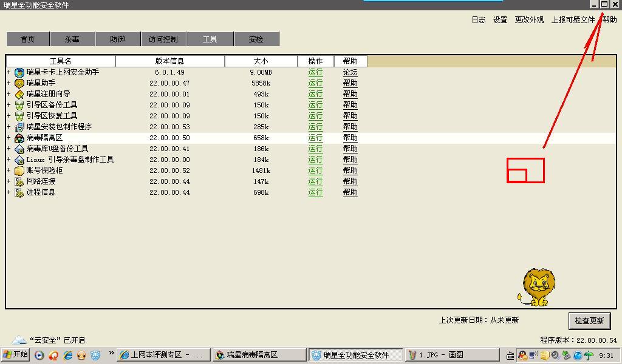Switch to the 1.JPG - 画图 taskbar window
Viewport: 622px width, 364px height.
452,355
